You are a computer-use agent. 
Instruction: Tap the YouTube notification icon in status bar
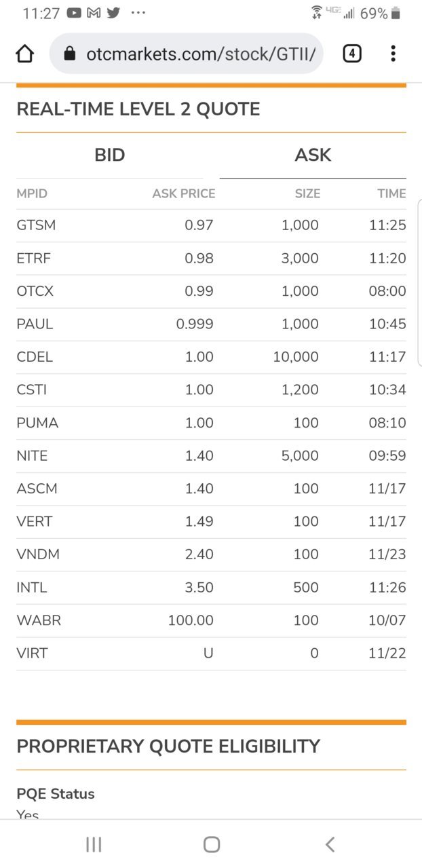click(x=75, y=13)
